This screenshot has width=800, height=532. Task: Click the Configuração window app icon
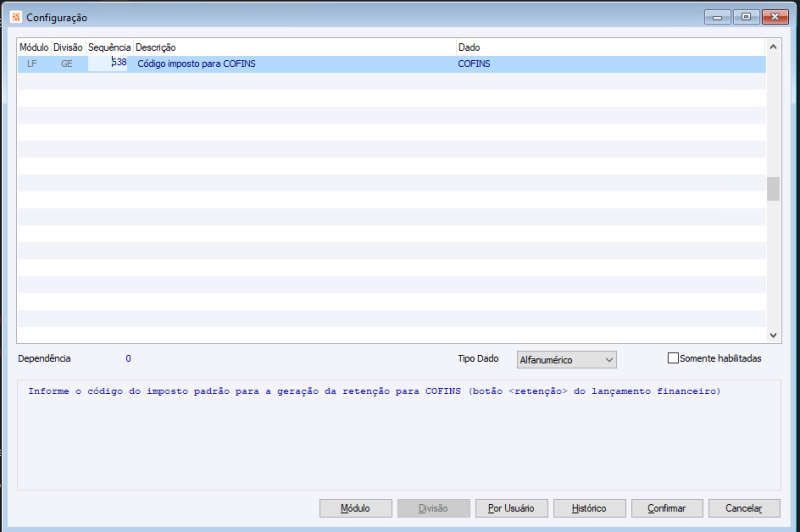(x=16, y=17)
